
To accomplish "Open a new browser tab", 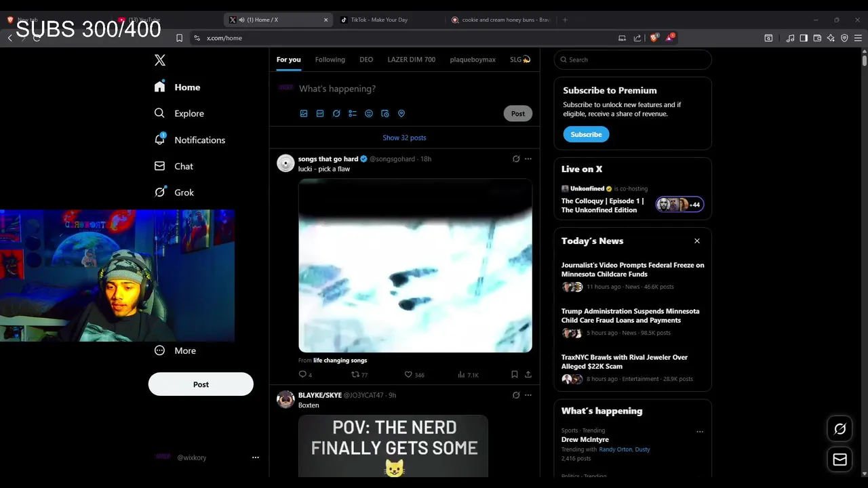I will [x=565, y=20].
